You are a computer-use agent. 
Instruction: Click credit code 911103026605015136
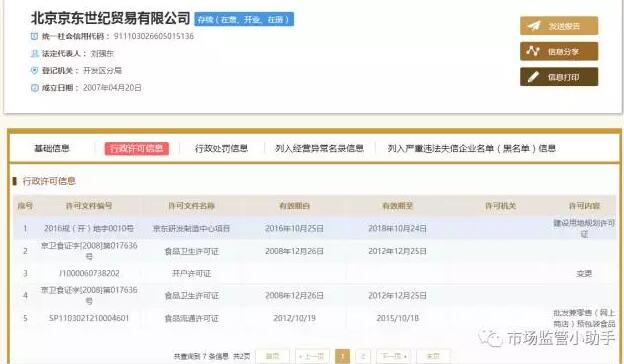click(154, 36)
